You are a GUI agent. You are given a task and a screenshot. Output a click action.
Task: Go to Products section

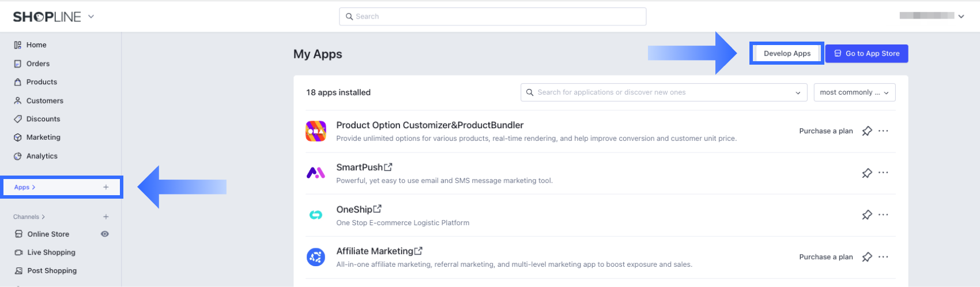[42, 82]
